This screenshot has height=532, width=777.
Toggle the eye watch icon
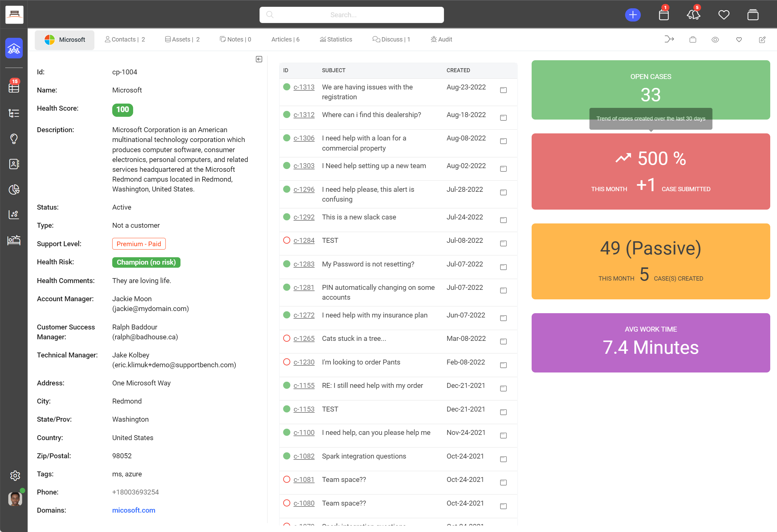715,40
